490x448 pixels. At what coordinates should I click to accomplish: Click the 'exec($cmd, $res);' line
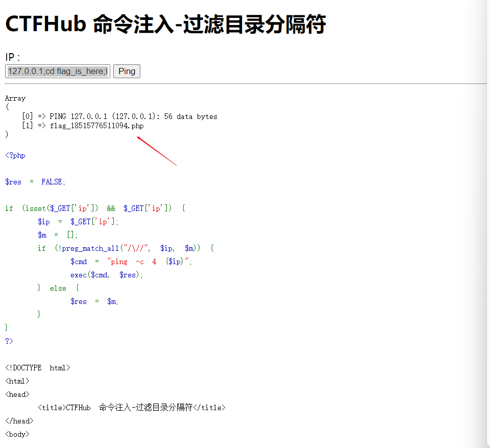[106, 275]
